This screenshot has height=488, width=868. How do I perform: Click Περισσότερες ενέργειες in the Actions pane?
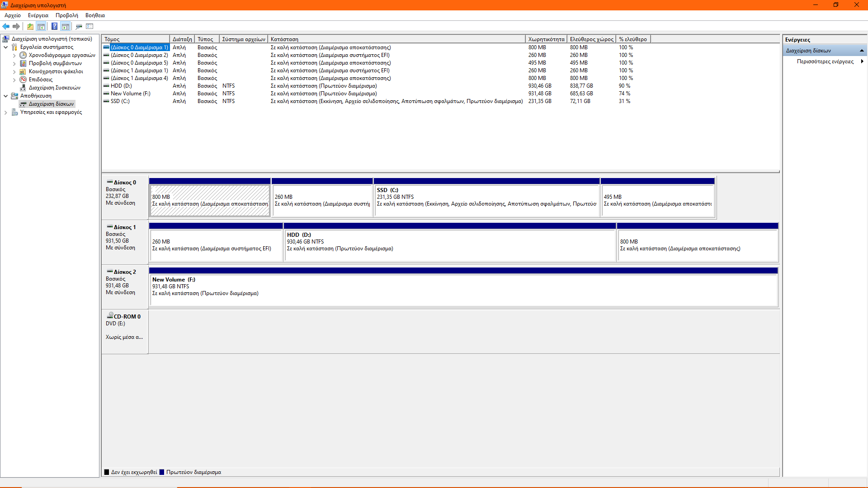(825, 61)
